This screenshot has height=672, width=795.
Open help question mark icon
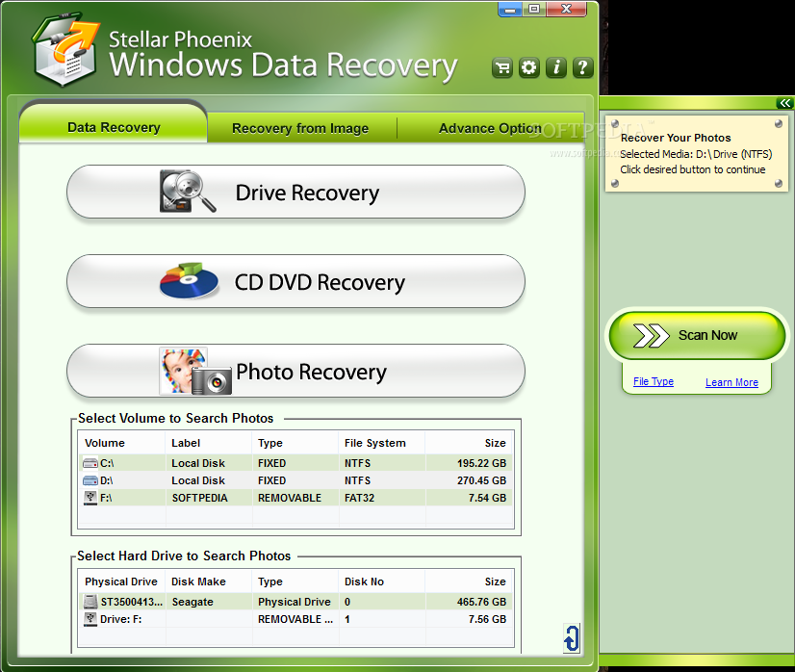(583, 67)
